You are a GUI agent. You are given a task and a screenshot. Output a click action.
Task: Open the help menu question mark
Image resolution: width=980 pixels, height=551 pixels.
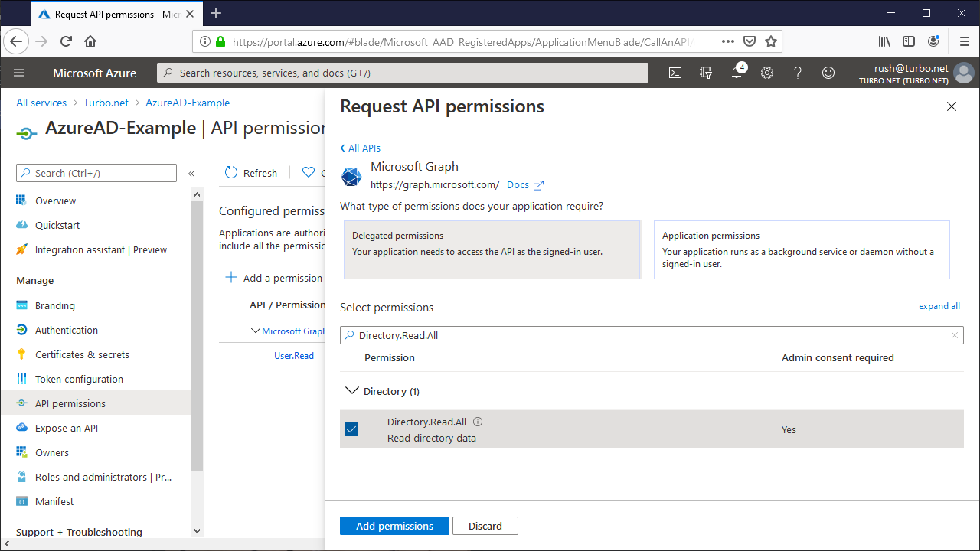797,73
